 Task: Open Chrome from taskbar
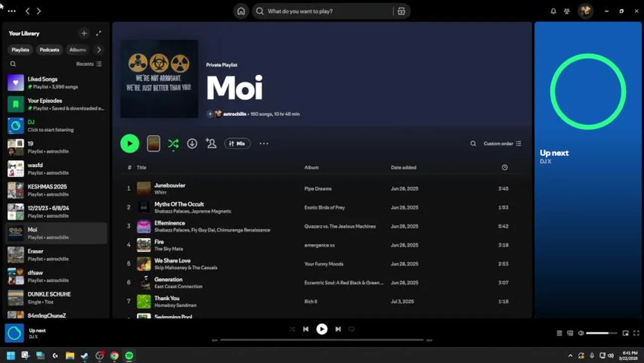[x=114, y=356]
